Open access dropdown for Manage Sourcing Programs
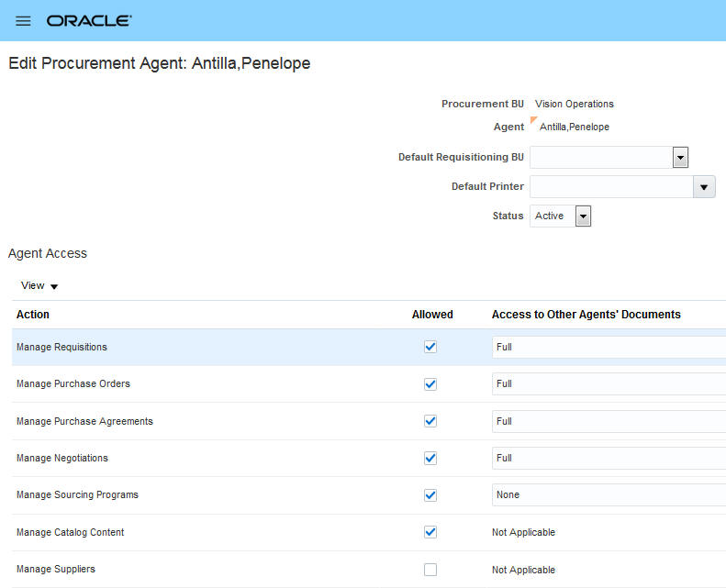Image resolution: width=726 pixels, height=588 pixels. pos(609,495)
